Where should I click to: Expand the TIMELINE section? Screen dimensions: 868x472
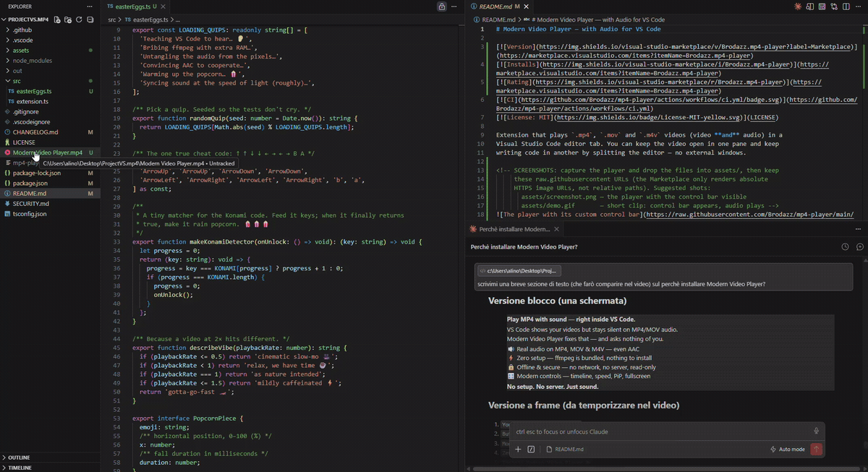(x=50, y=468)
